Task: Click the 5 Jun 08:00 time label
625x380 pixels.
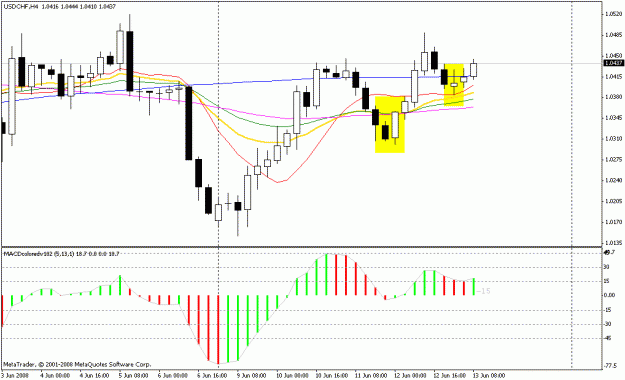Action: pyautogui.click(x=134, y=376)
